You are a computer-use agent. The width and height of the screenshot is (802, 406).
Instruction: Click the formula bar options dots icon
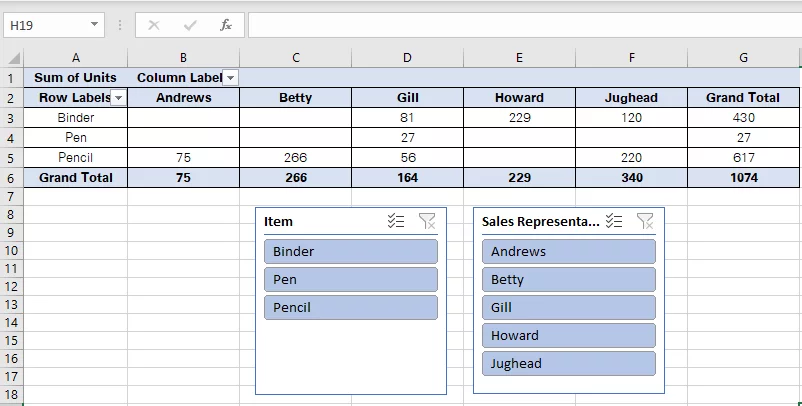pos(120,25)
